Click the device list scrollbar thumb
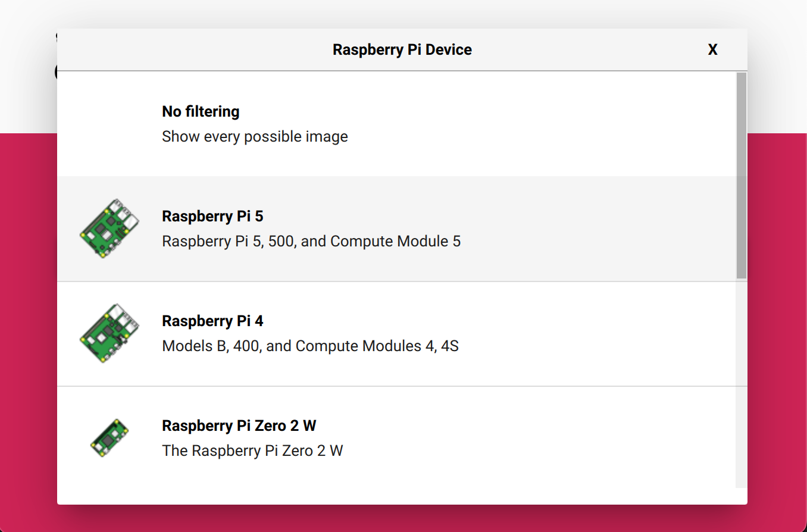Screen dimensions: 807x532 [741, 176]
